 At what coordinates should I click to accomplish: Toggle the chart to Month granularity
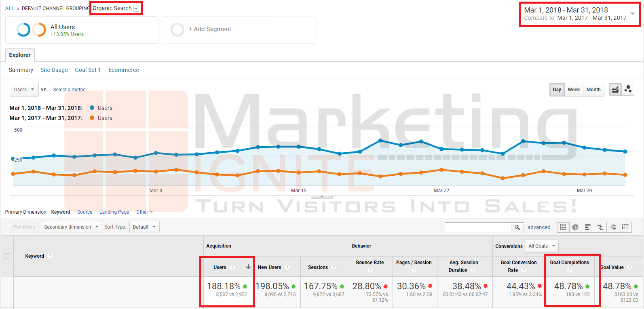pyautogui.click(x=593, y=90)
